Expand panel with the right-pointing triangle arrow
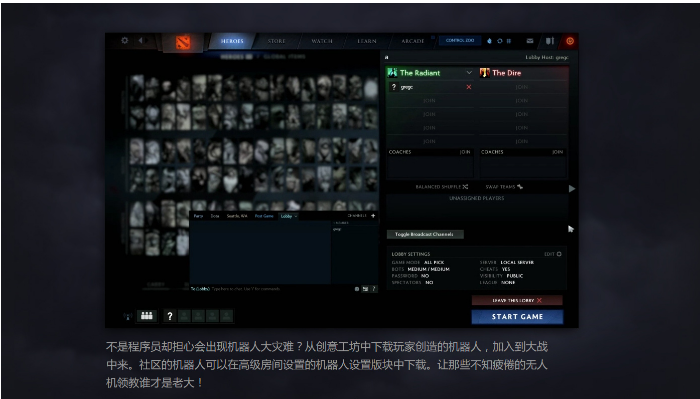The width and height of the screenshot is (700, 399). (x=572, y=189)
